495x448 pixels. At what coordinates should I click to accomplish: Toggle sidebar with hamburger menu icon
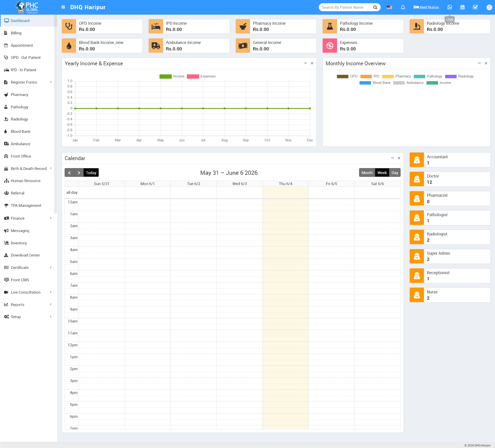click(x=63, y=7)
